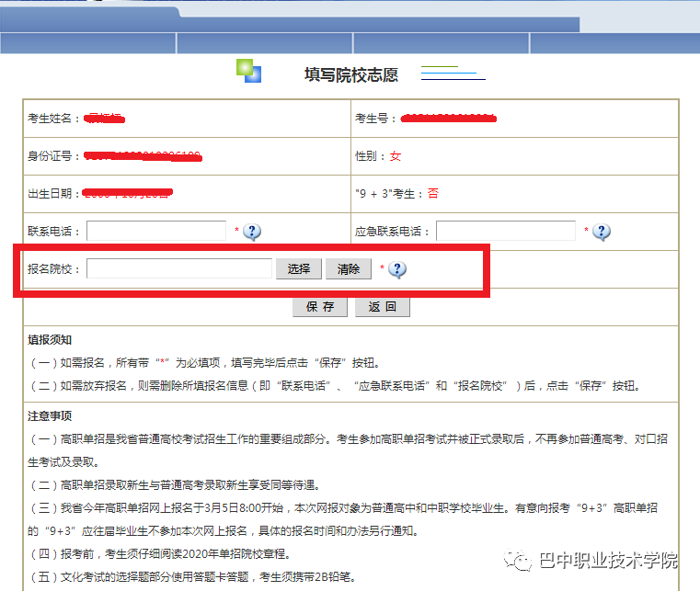This screenshot has width=700, height=591.
Task: Click the first blank navigation bar segment
Action: (x=87, y=43)
